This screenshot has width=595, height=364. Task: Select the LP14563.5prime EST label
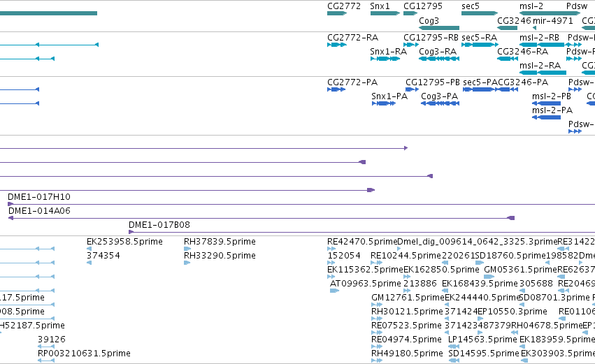482,340
